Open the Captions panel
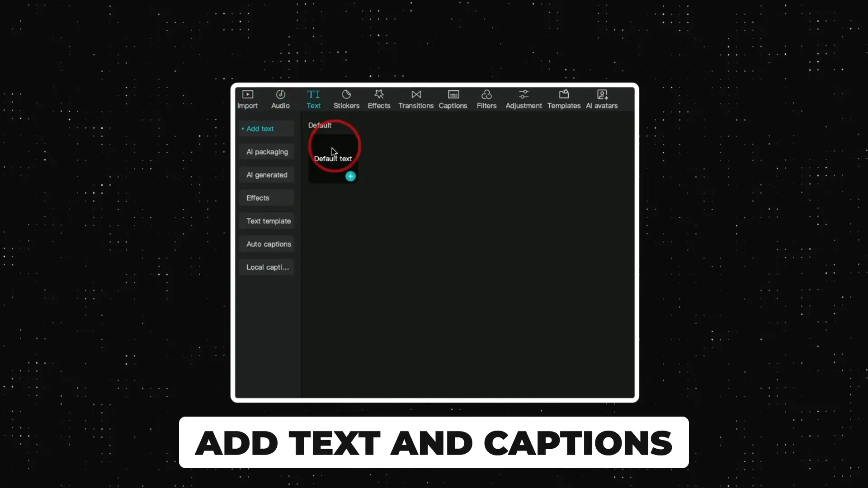 click(453, 99)
